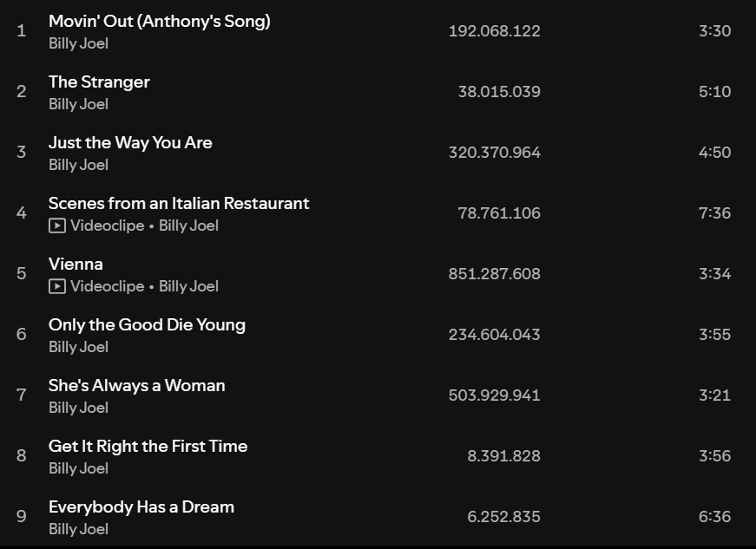
Task: Open Only the Good Die Young
Action: click(147, 324)
